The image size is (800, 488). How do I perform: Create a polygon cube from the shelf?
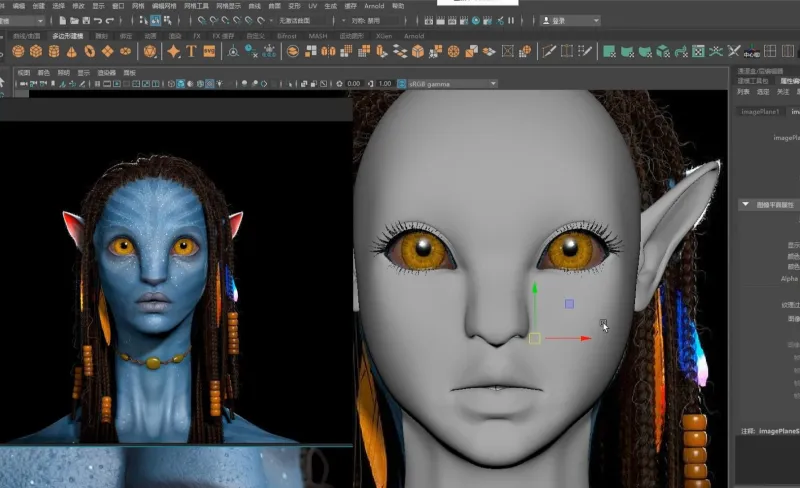coord(36,51)
